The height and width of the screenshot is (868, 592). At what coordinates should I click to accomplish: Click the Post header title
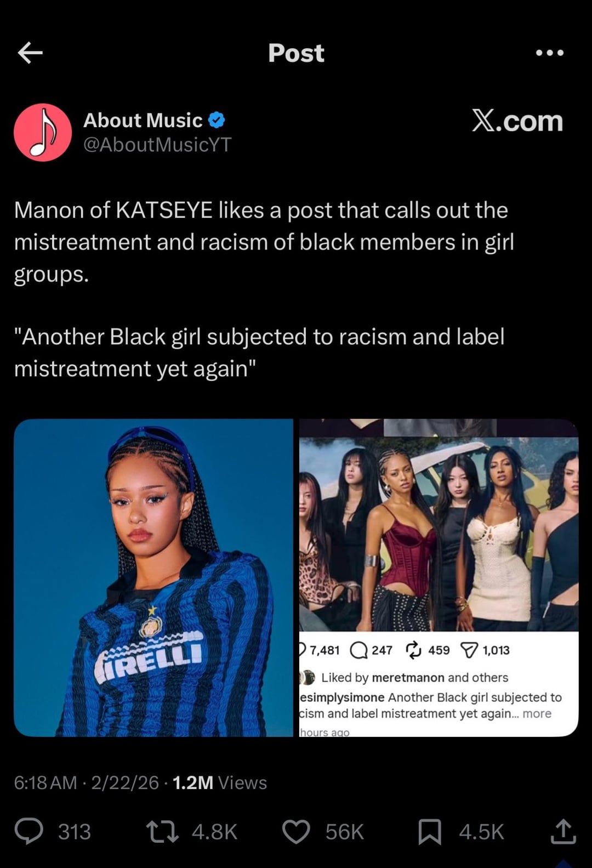296,53
